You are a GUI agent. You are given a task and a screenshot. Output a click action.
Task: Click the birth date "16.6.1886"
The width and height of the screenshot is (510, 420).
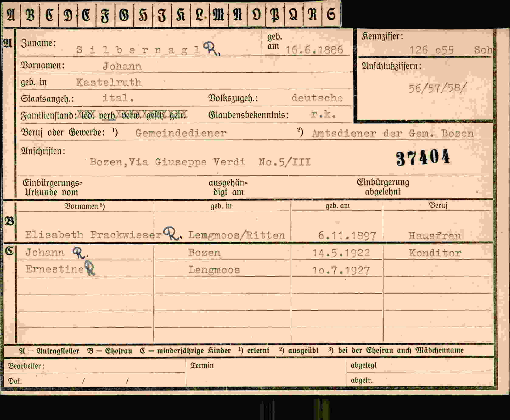click(x=314, y=50)
